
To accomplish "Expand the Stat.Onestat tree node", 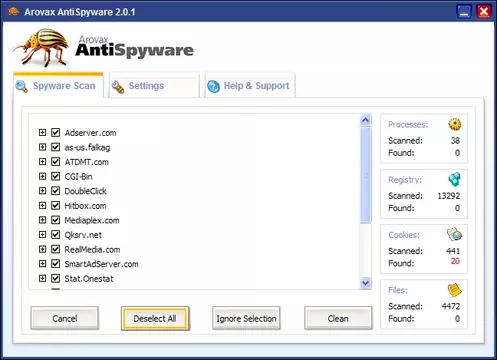I will (42, 278).
